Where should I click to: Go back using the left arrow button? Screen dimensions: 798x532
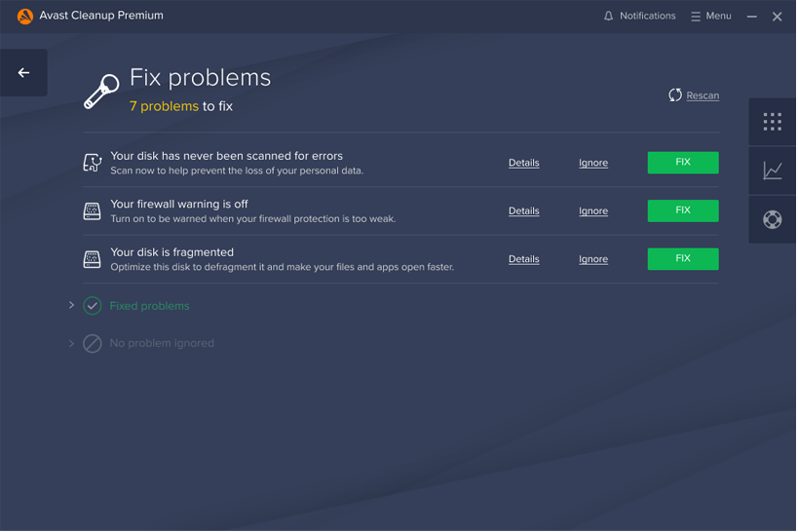(23, 73)
